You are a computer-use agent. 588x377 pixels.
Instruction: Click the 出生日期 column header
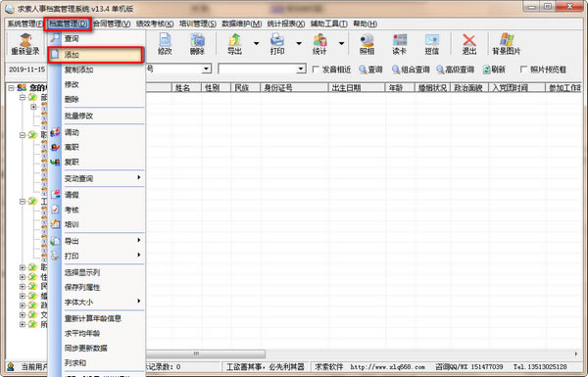[357, 88]
